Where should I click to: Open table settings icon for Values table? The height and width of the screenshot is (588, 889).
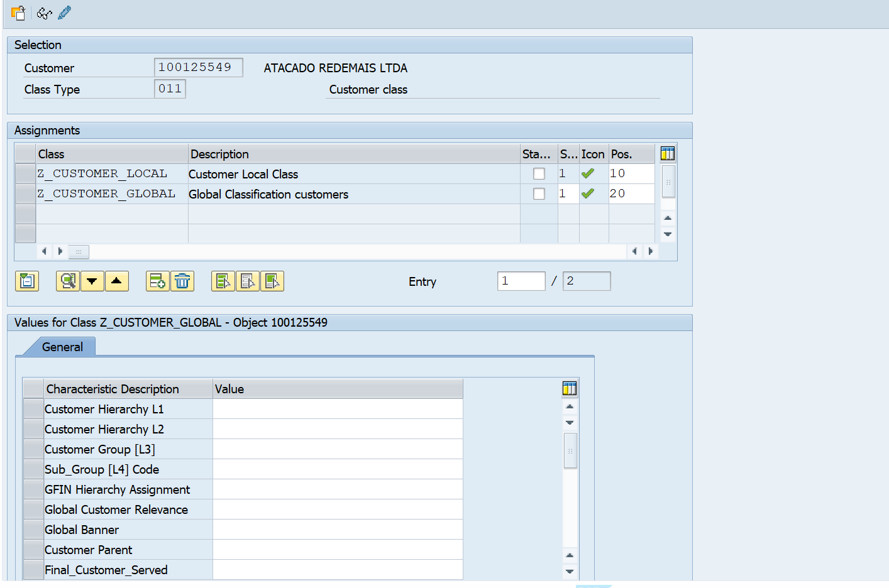(x=570, y=388)
